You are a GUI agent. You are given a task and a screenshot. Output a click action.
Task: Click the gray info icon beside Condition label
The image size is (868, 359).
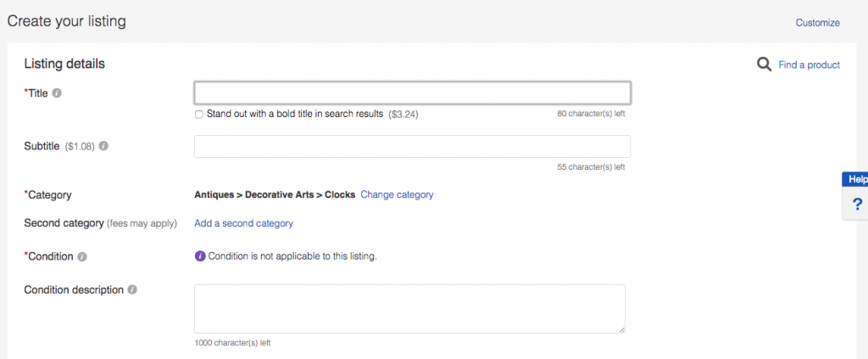point(82,256)
